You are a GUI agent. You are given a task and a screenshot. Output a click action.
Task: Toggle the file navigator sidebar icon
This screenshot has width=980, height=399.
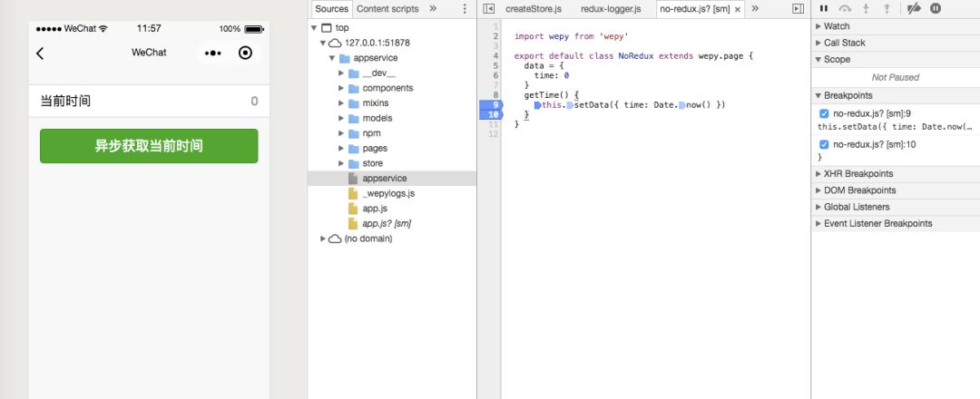(x=489, y=9)
